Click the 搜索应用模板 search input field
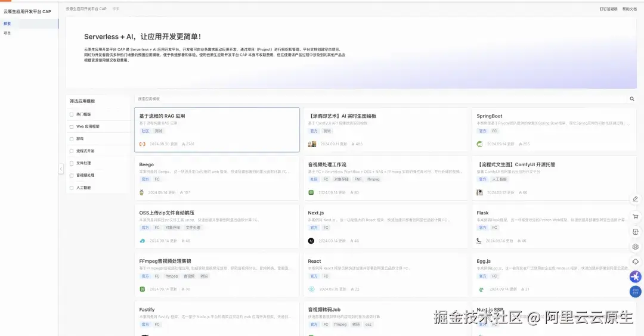 (x=381, y=99)
